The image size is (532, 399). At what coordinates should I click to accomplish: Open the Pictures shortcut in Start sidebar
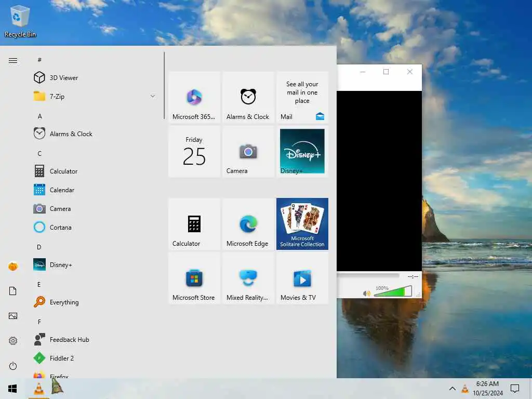tap(13, 316)
